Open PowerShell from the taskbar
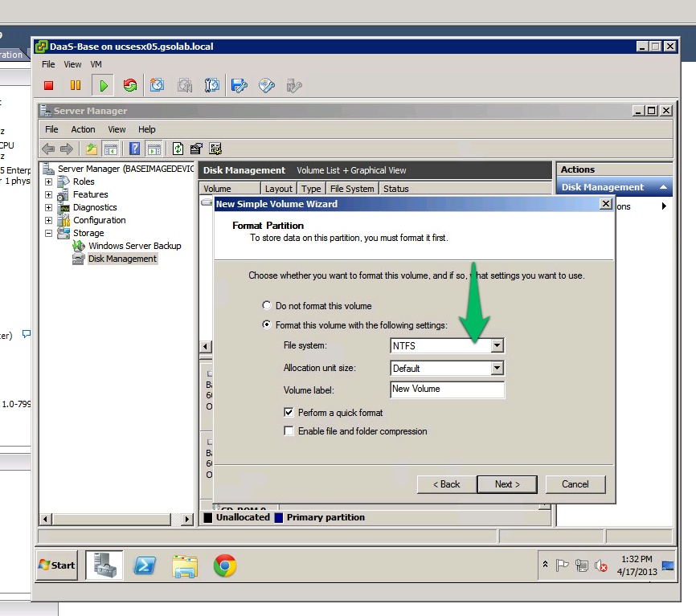The image size is (696, 616). (x=145, y=565)
